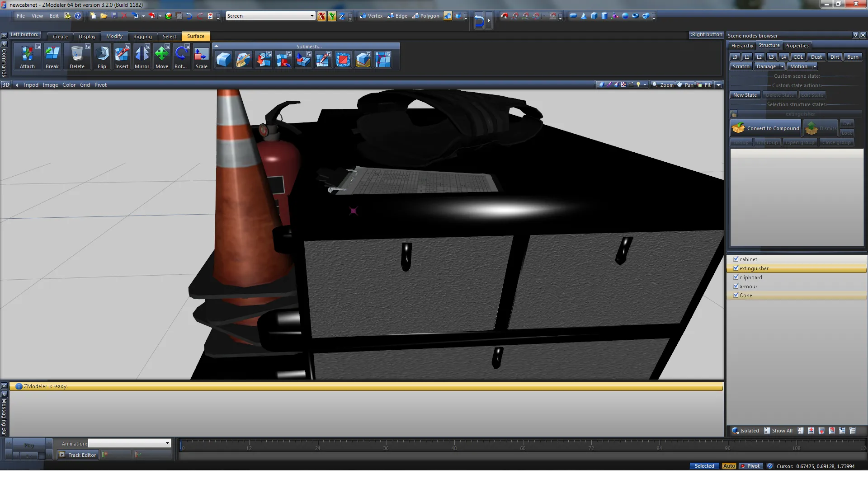Image resolution: width=868 pixels, height=488 pixels.
Task: Switch to the Modify tab
Action: (114, 36)
